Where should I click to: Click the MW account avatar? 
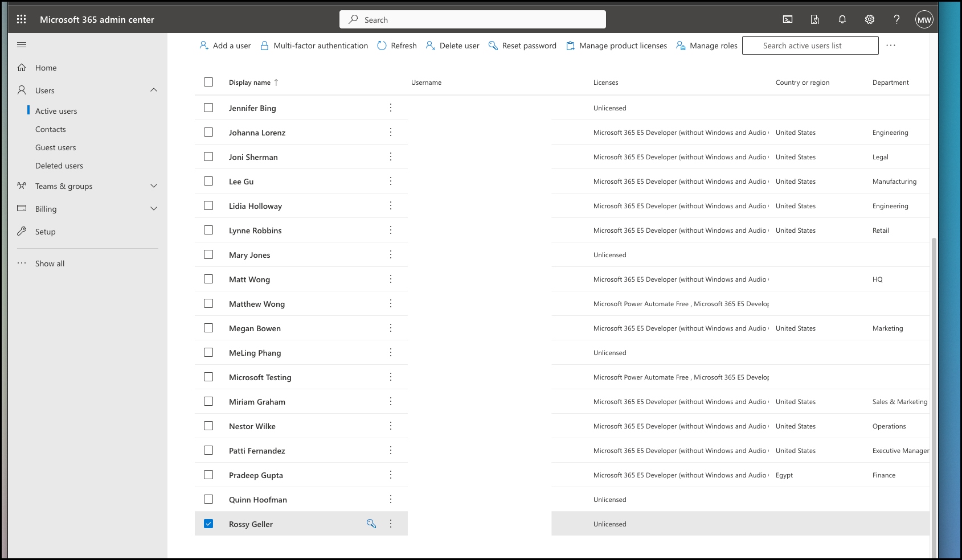tap(924, 19)
